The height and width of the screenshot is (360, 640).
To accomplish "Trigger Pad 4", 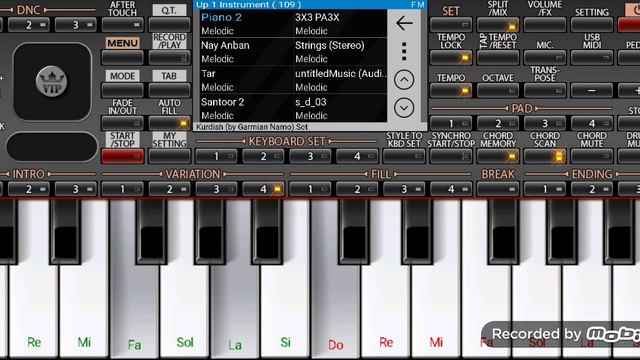I will [592, 123].
